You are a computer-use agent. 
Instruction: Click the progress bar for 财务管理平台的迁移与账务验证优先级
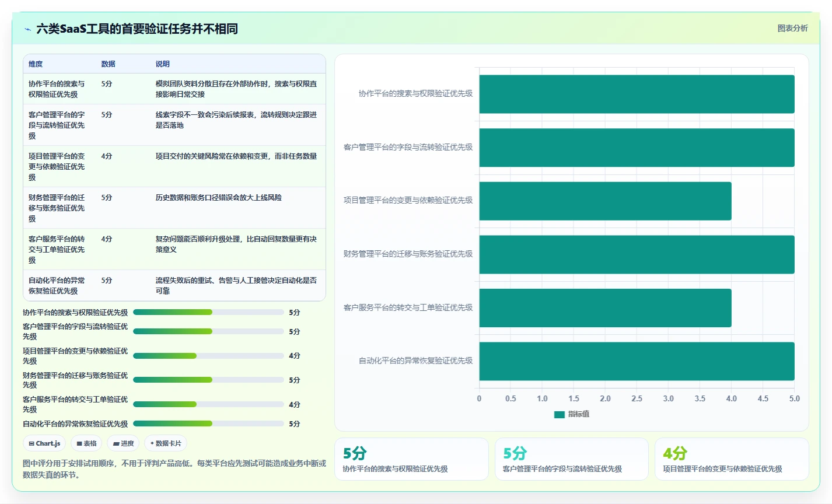point(208,380)
